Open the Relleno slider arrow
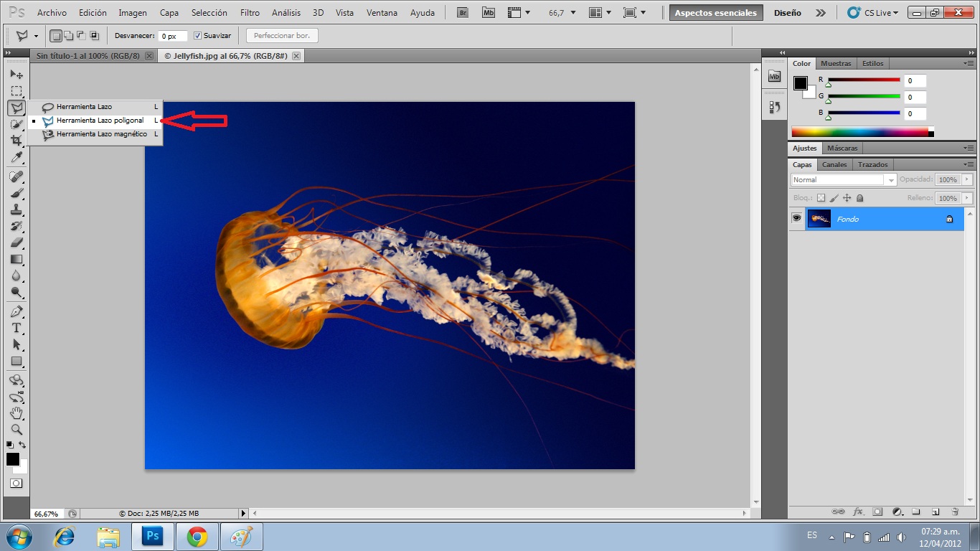The width and height of the screenshot is (980, 551). point(967,198)
